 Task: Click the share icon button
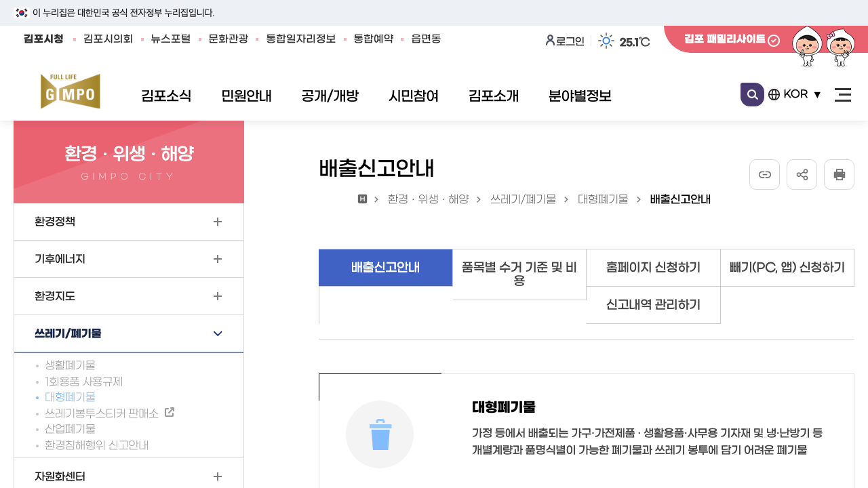[x=802, y=174]
